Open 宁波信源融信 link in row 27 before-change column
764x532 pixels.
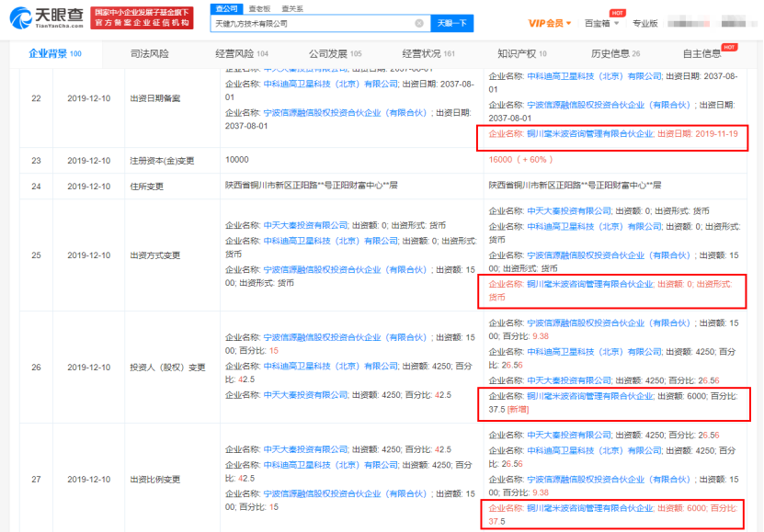point(345,494)
